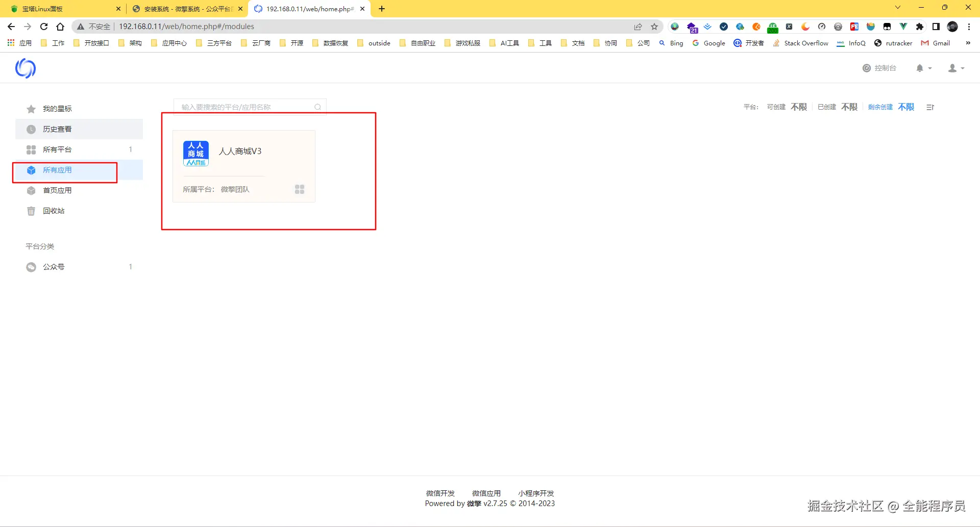This screenshot has width=980, height=527.
Task: Click the address bar URL
Action: (x=186, y=27)
